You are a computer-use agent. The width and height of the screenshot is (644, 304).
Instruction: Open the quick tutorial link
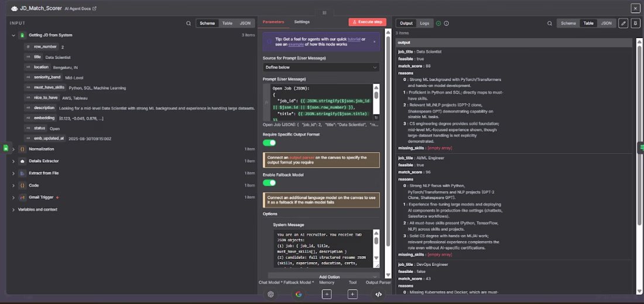354,39
